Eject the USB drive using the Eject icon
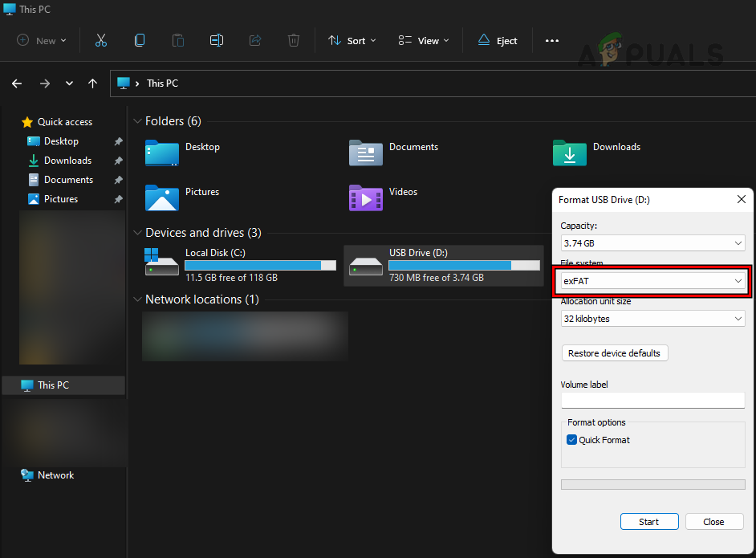Viewport: 756px width, 558px height. pyautogui.click(x=497, y=39)
